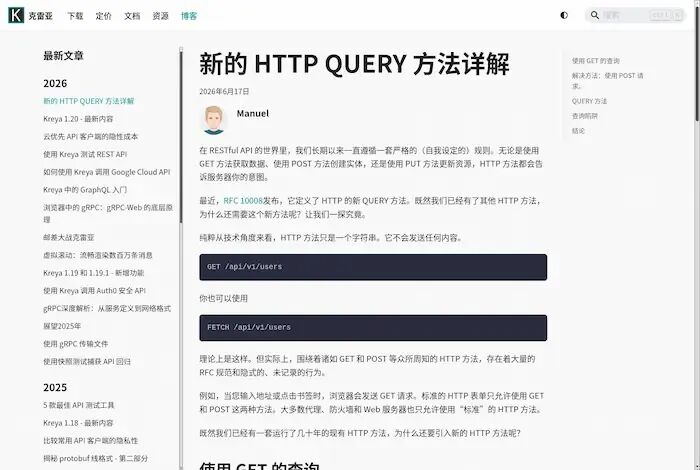Click author Manuel's avatar picture
Screen dimensions: 700x470
pos(213,120)
